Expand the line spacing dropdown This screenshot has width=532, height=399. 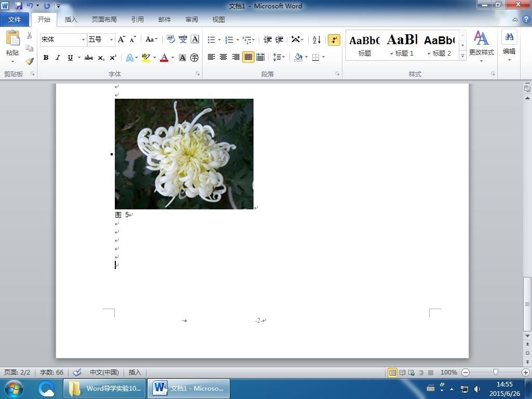283,57
